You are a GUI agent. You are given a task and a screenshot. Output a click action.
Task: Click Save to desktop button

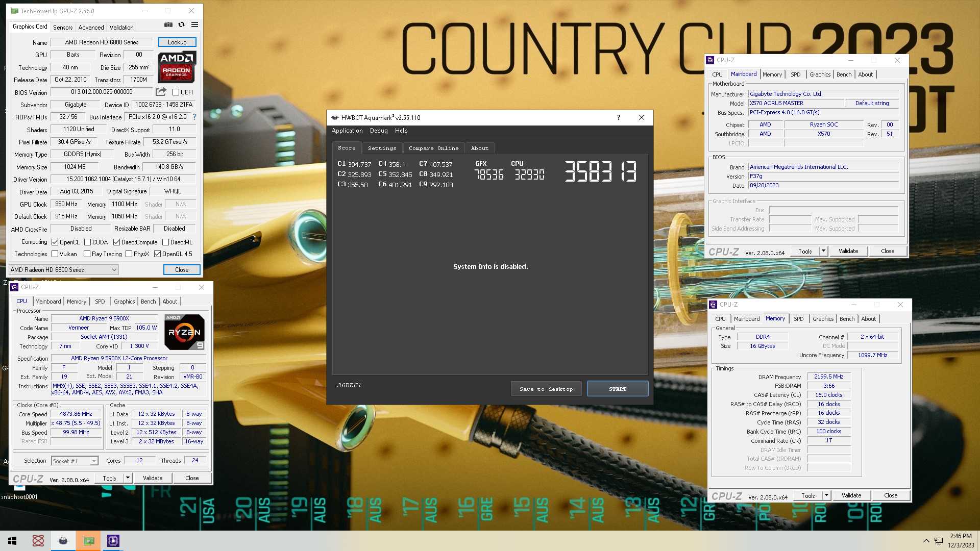pyautogui.click(x=546, y=389)
